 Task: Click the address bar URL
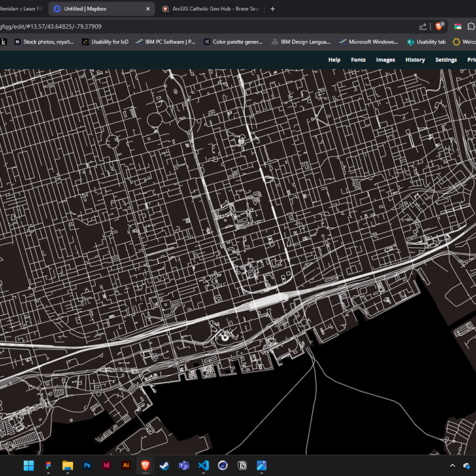pyautogui.click(x=51, y=26)
